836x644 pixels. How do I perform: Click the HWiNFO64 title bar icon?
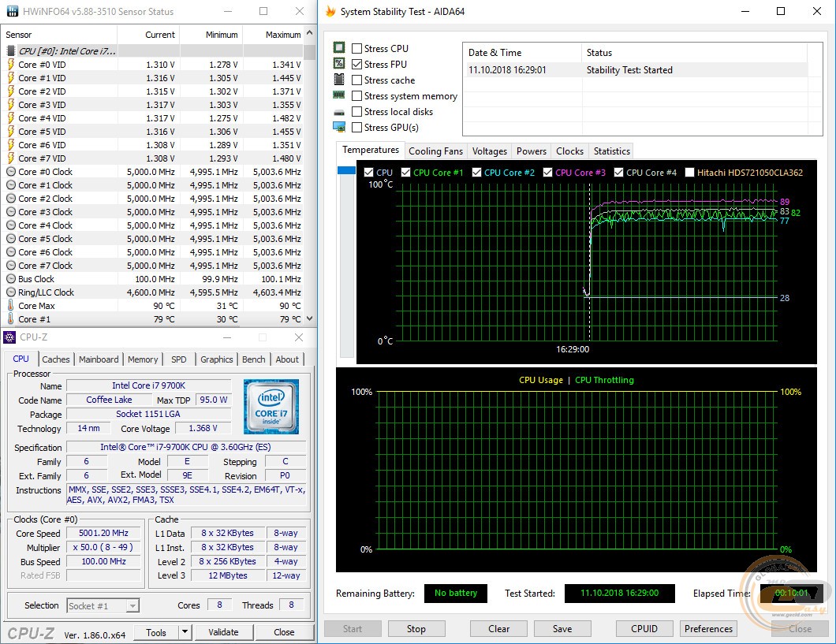point(13,11)
